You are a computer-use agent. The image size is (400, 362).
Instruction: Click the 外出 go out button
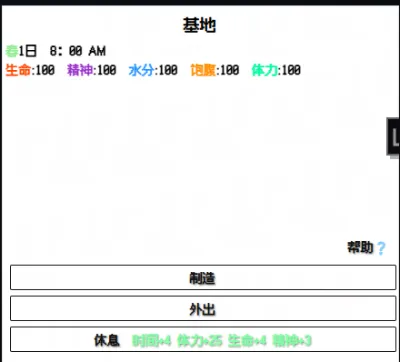203,309
